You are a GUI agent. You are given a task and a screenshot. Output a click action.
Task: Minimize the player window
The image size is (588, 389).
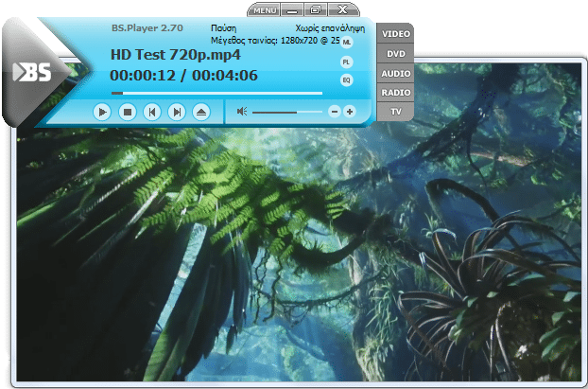(x=292, y=10)
